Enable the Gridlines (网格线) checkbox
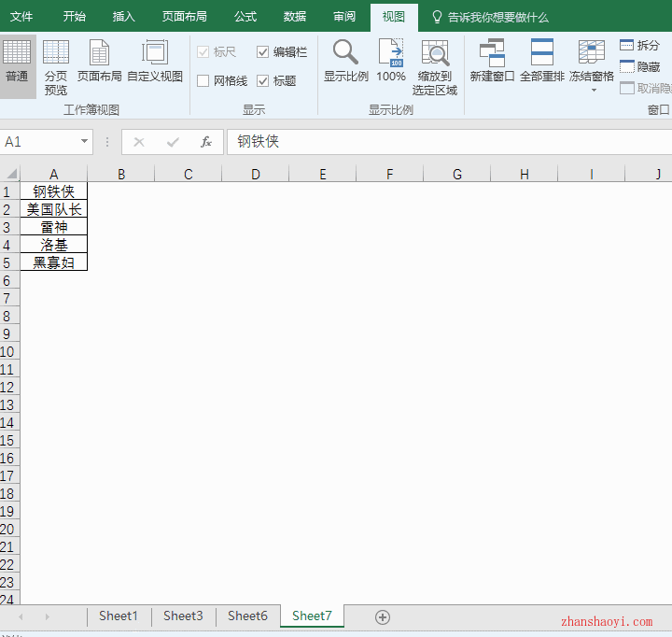The height and width of the screenshot is (637, 672). [x=203, y=80]
